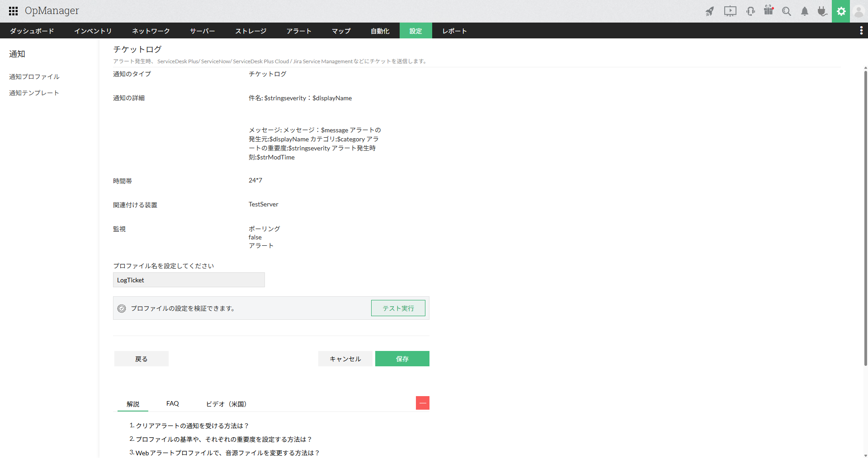Collapse the help section with red minus
The height and width of the screenshot is (458, 868).
coord(422,402)
